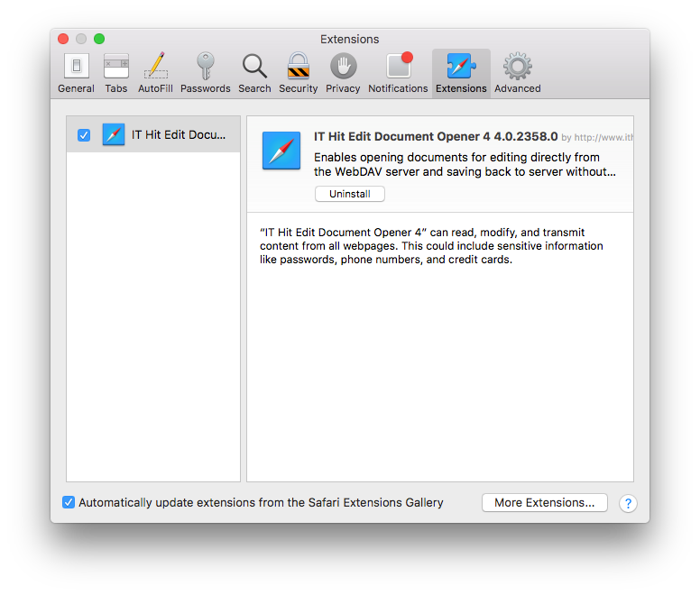Click the permissions warning about sensitive information
Image resolution: width=700 pixels, height=595 pixels.
point(431,246)
